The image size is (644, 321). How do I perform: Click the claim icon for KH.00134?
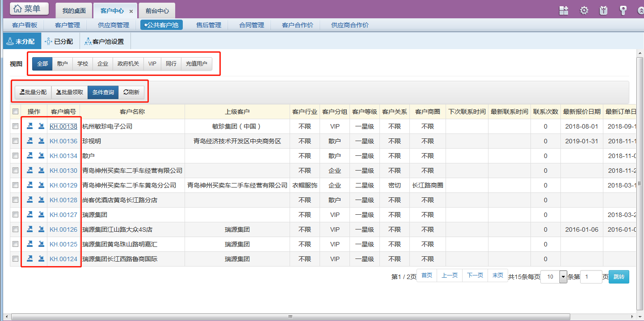pyautogui.click(x=41, y=156)
